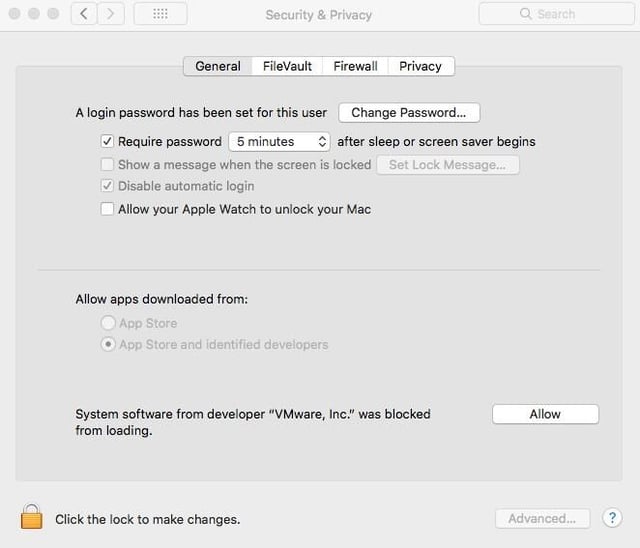Go back with the left arrow
Image resolution: width=640 pixels, height=548 pixels.
pos(84,14)
